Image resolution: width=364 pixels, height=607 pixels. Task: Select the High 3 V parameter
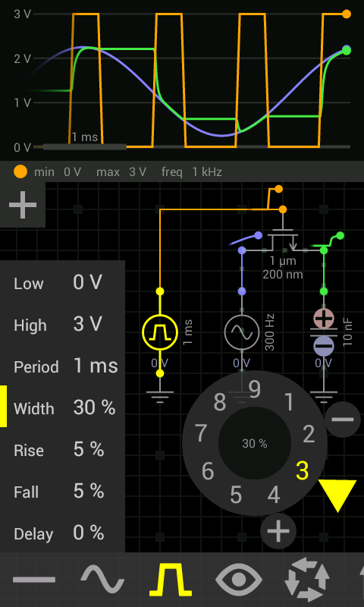62,325
